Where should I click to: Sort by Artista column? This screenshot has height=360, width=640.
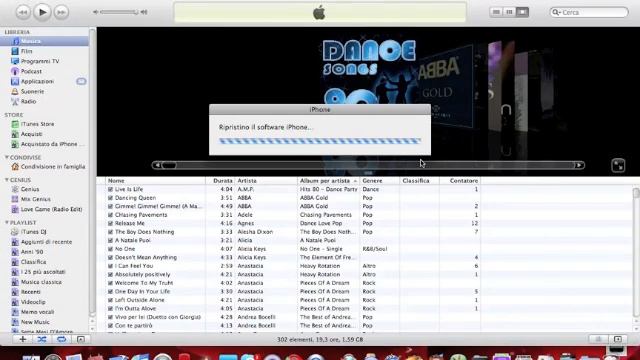(267, 180)
